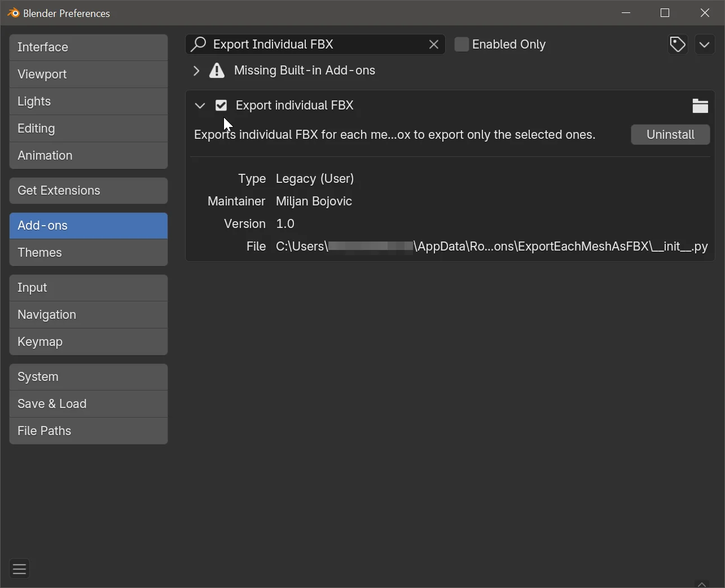The height and width of the screenshot is (588, 725).
Task: Disable the Export individual FBX add-on checkbox
Action: coord(221,105)
